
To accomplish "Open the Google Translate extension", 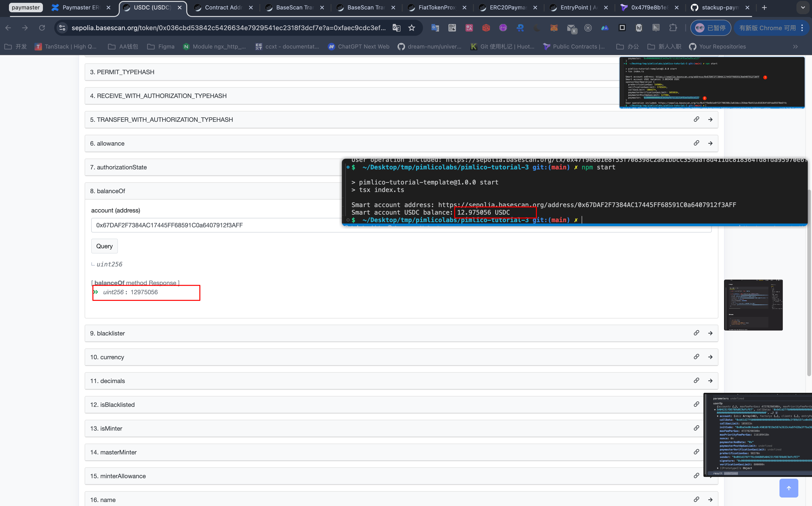I will tap(435, 28).
